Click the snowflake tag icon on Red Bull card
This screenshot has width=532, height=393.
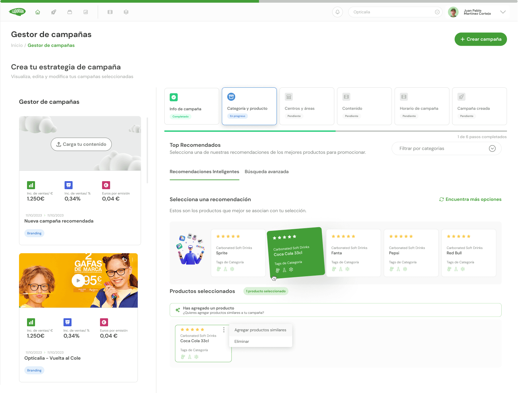(463, 269)
